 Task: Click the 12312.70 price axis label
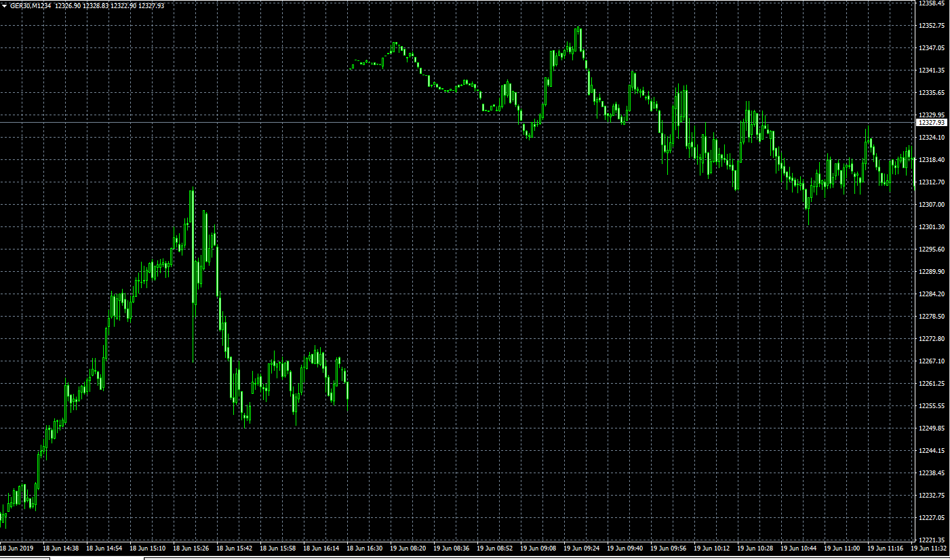tap(932, 182)
